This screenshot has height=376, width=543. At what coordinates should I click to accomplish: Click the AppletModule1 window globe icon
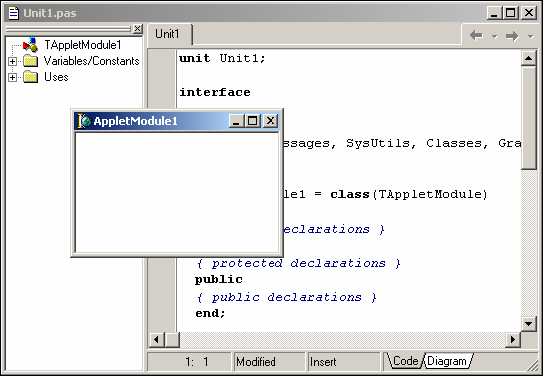click(84, 121)
